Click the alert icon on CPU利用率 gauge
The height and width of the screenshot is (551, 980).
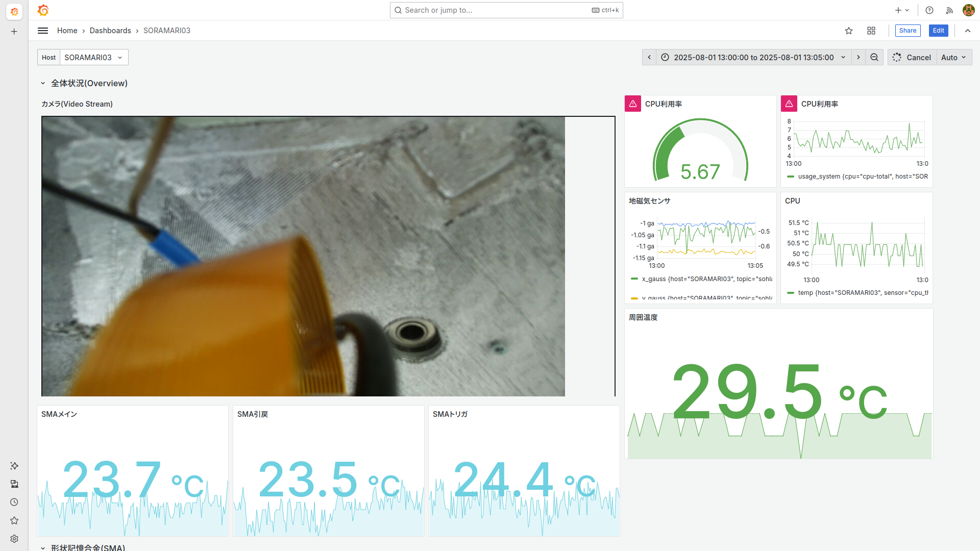tap(633, 104)
